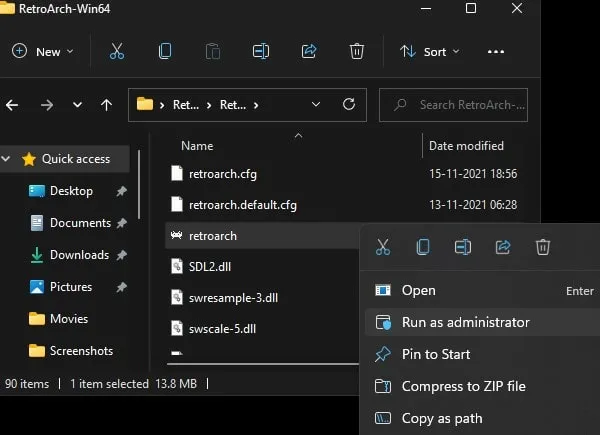The image size is (600, 435).
Task: Select the retroarch.default.cfg file
Action: pyautogui.click(x=243, y=205)
